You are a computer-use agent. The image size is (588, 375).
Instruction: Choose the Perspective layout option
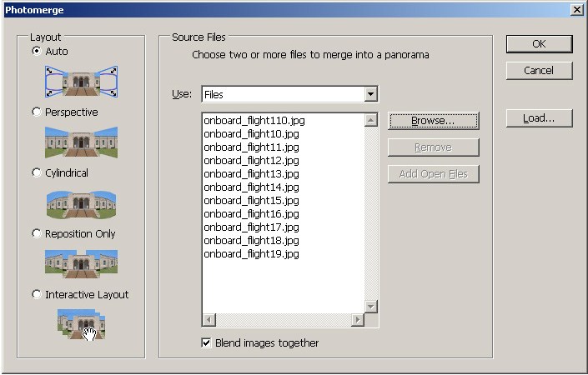click(x=36, y=112)
